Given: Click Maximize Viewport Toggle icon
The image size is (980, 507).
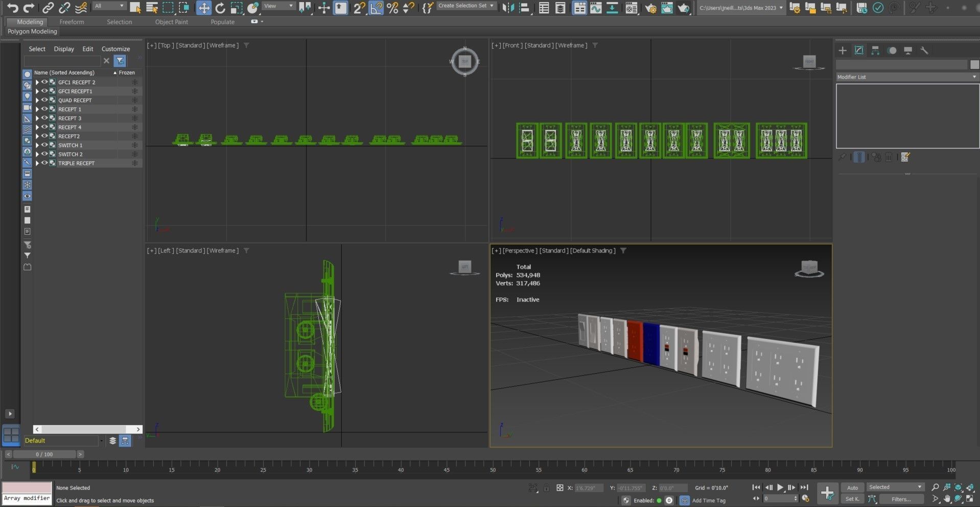Looking at the screenshot, I should point(970,499).
